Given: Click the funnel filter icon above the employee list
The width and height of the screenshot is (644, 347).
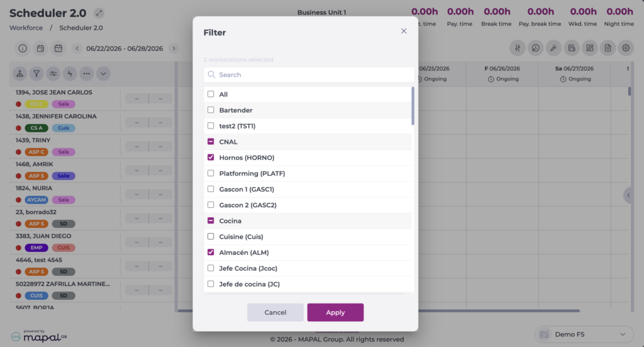Looking at the screenshot, I should coord(36,74).
